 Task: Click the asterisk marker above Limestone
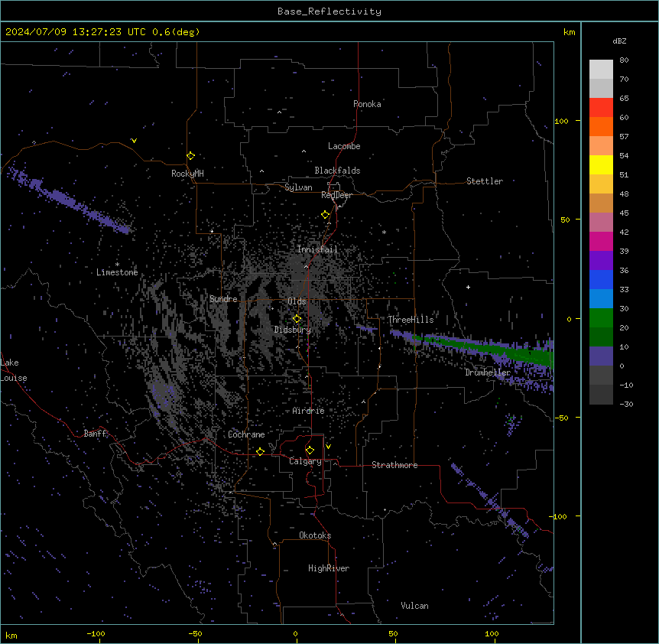coord(117,265)
